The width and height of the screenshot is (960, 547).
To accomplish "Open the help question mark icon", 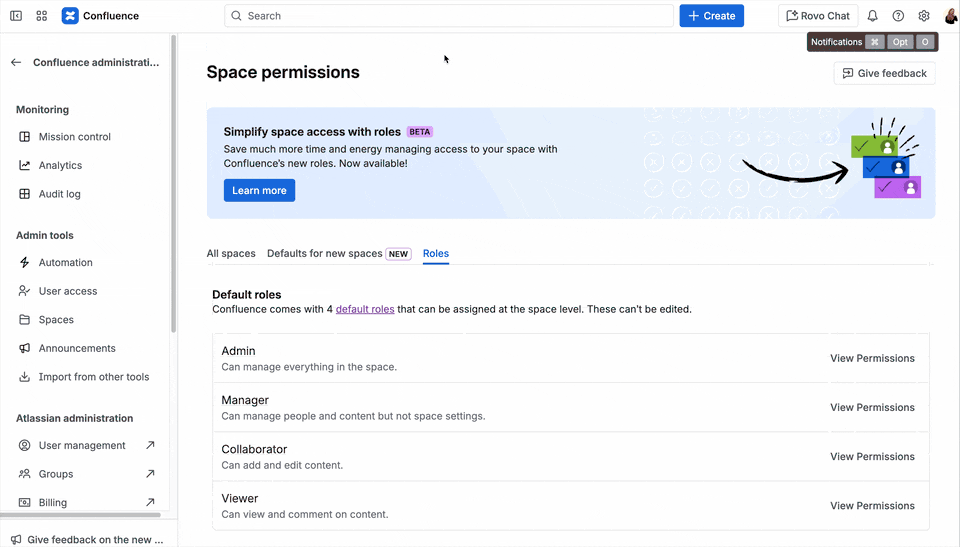I will click(x=898, y=16).
